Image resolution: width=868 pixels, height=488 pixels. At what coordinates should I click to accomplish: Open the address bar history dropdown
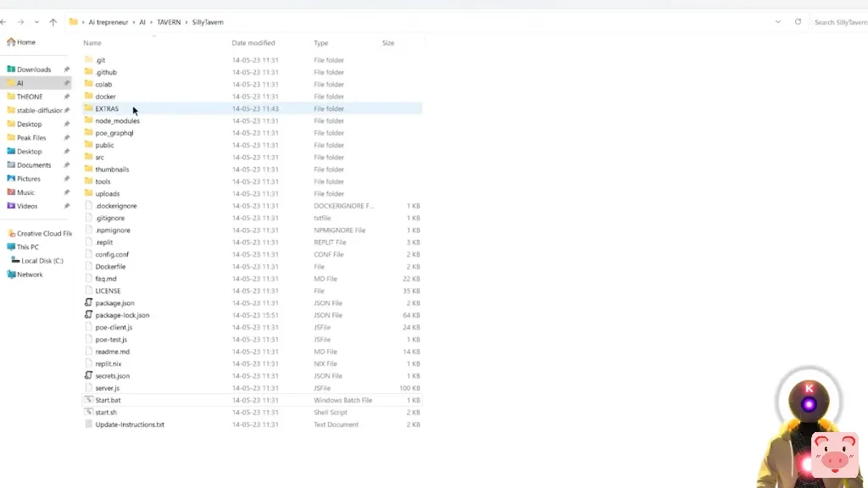pos(778,22)
